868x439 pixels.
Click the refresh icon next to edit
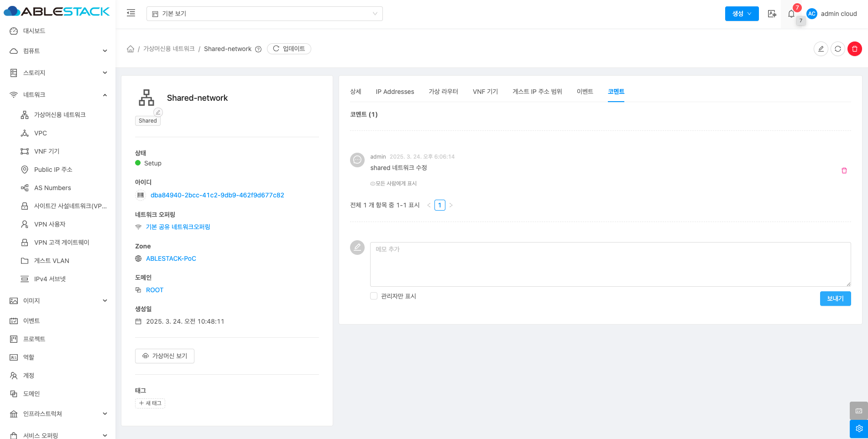tap(837, 49)
